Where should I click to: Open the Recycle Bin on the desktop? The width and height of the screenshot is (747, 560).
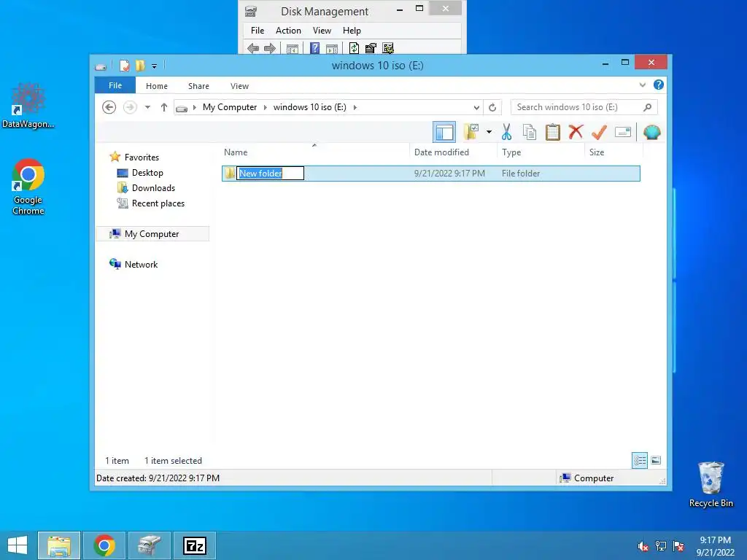tap(711, 484)
